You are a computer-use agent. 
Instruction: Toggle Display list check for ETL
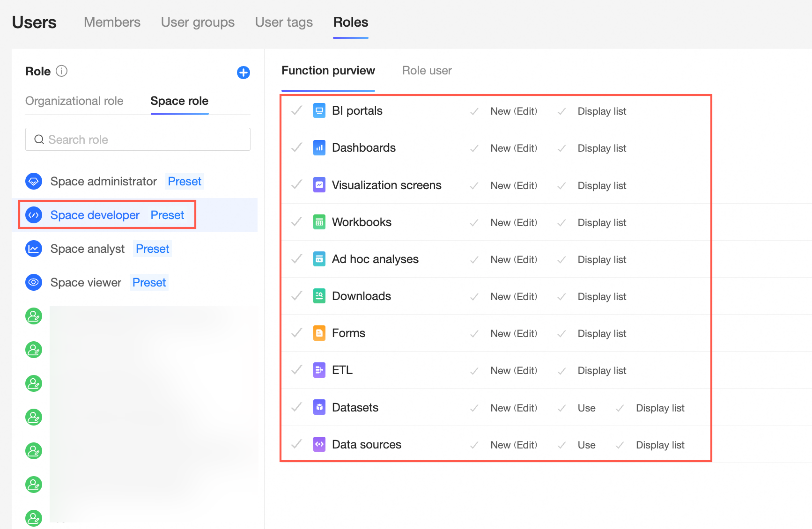561,371
